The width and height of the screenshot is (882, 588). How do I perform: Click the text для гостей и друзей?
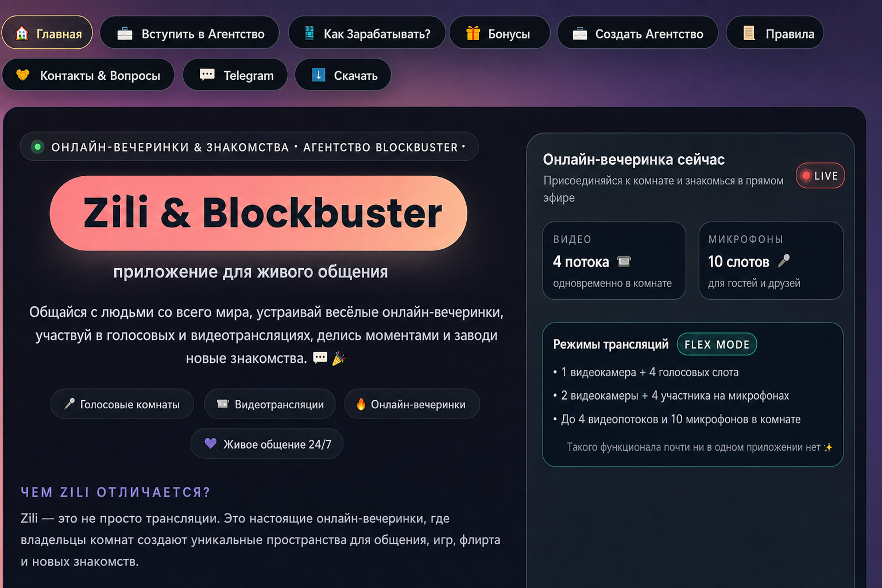(755, 283)
